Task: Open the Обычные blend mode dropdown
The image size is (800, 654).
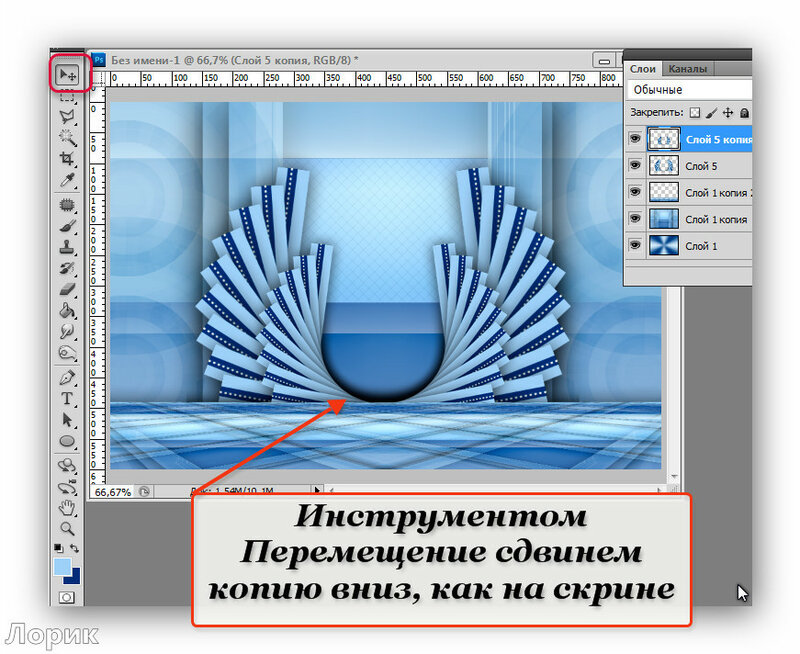Action: [689, 90]
